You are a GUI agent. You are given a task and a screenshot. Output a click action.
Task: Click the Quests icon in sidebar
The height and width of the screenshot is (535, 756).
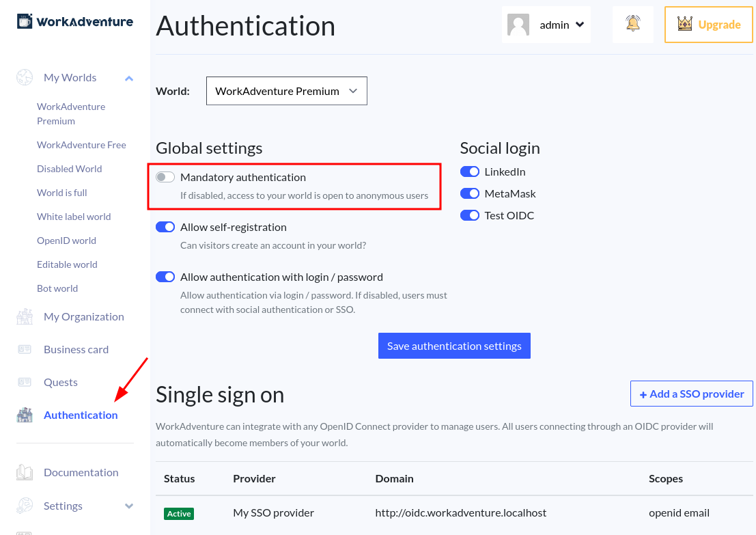25,382
